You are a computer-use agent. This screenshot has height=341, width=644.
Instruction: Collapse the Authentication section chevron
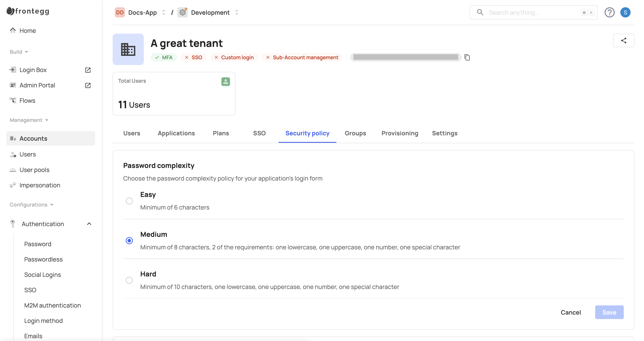click(x=89, y=224)
